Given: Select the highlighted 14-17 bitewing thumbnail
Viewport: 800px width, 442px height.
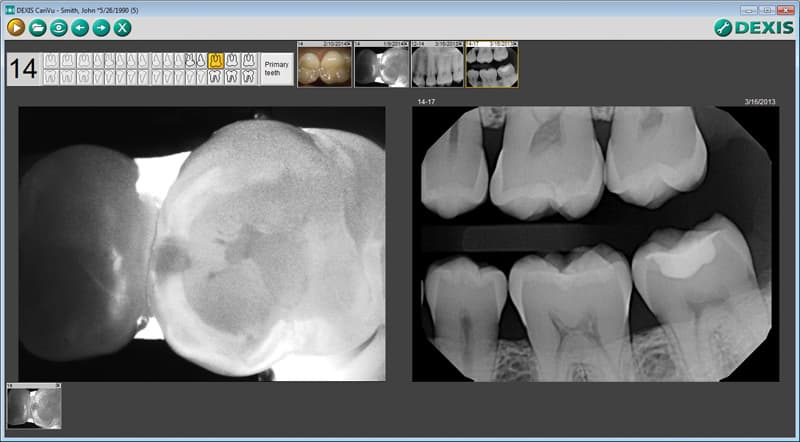Looking at the screenshot, I should tap(492, 65).
